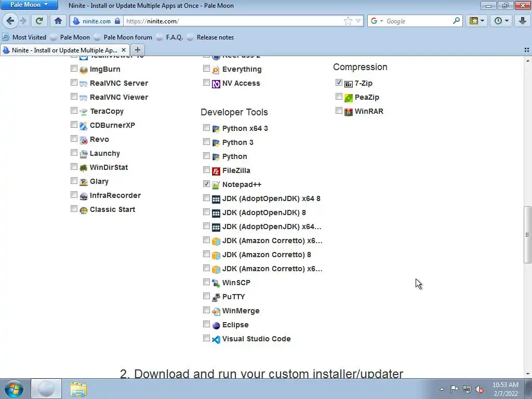
Task: Click the ninite.com site identity button
Action: (x=97, y=21)
